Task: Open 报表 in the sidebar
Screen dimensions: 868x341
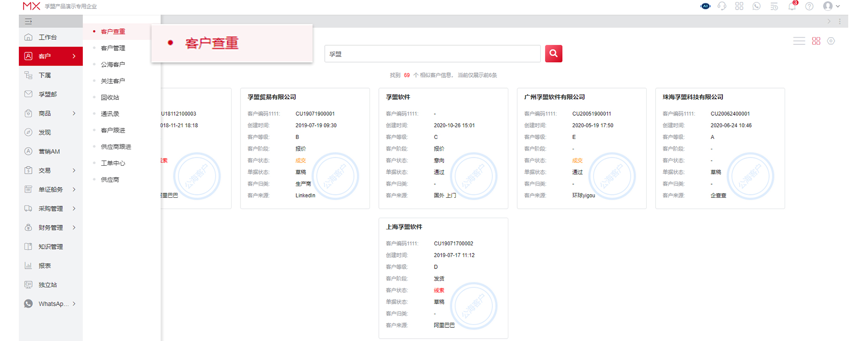Action: point(51,266)
